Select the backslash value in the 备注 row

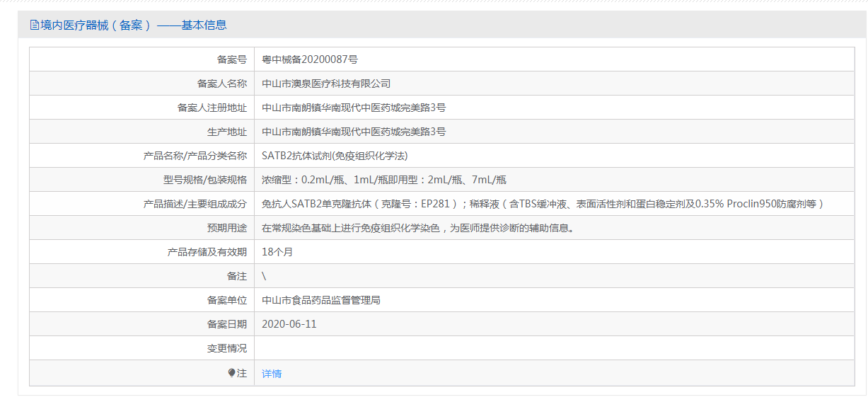pos(264,276)
